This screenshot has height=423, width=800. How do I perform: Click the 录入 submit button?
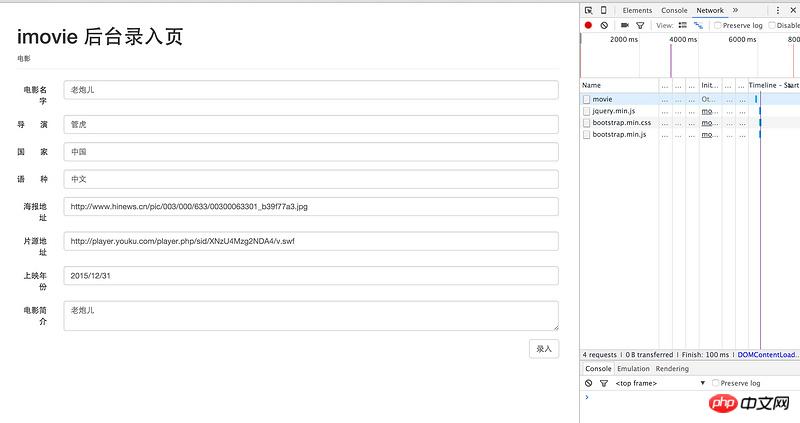[x=544, y=349]
